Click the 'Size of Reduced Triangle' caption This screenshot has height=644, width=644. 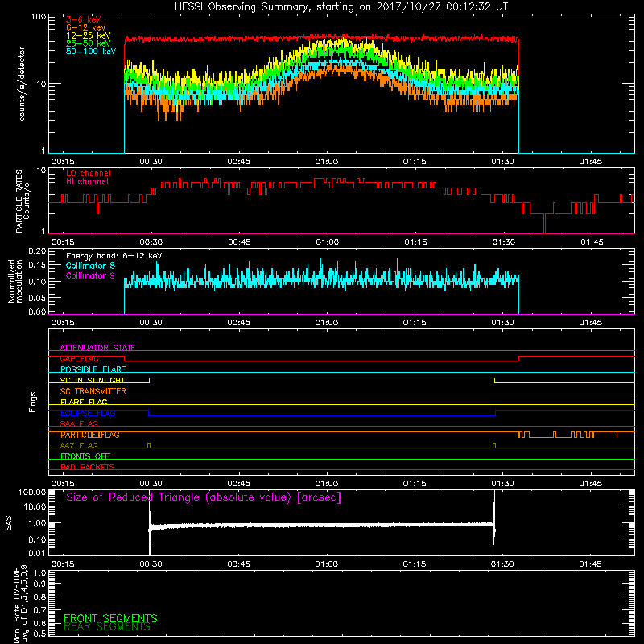click(x=204, y=497)
